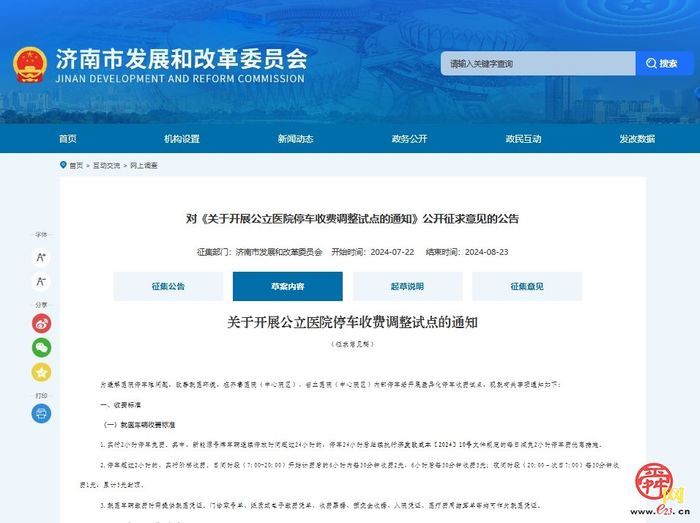Click the national emblem logo
The height and width of the screenshot is (523, 700).
[x=29, y=65]
